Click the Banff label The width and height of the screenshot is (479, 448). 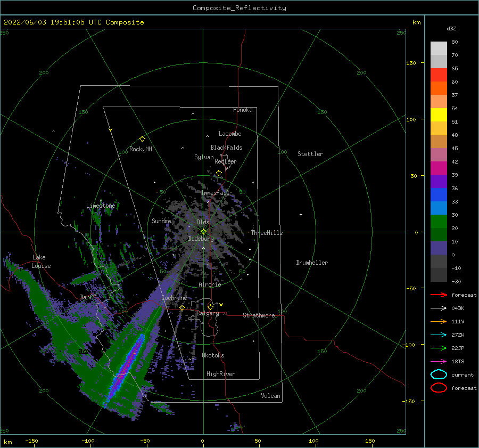(x=88, y=297)
